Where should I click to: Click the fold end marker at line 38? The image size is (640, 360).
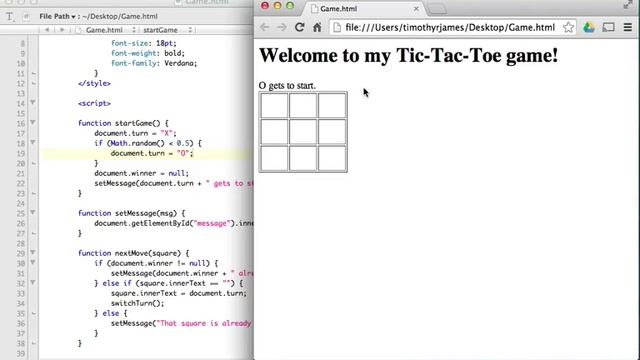[33, 343]
